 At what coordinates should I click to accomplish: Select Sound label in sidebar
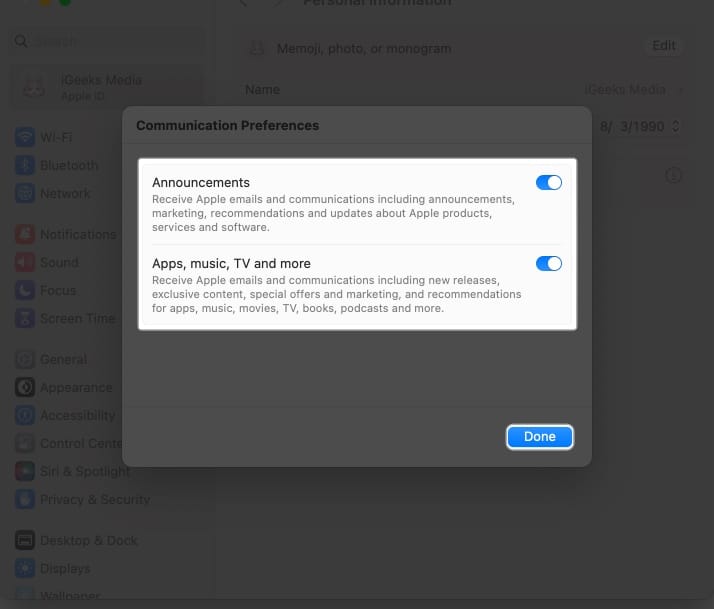[x=59, y=262]
